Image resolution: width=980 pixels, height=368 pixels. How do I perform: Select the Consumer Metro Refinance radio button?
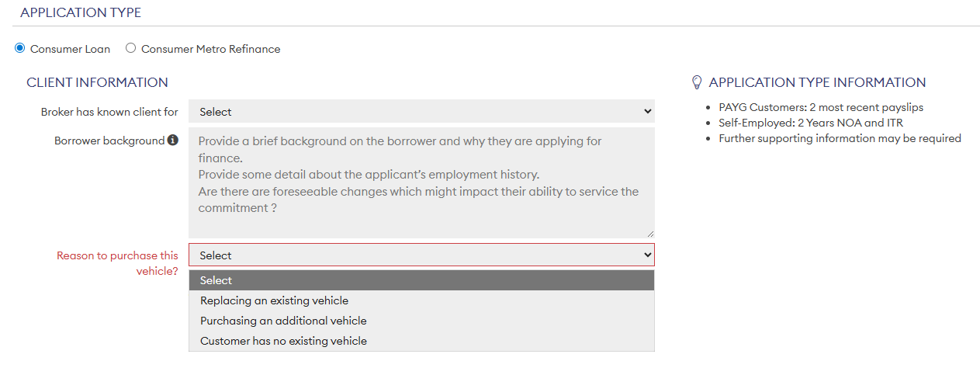[x=130, y=48]
